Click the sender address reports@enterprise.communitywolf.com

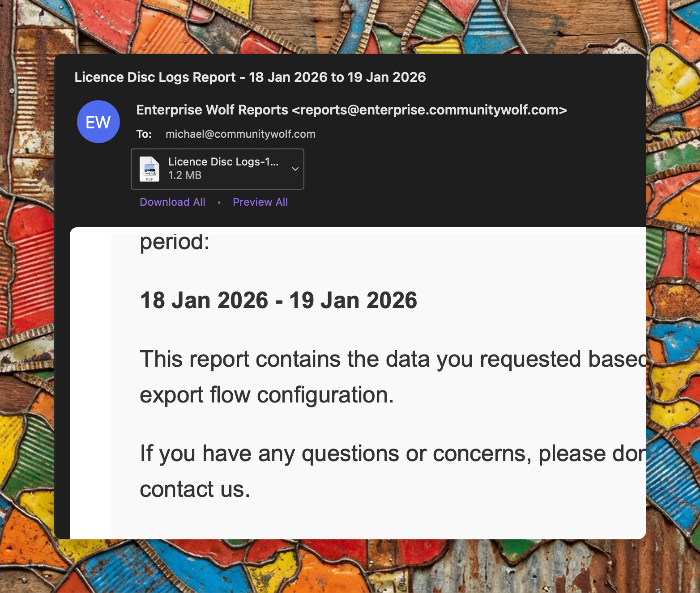[429, 110]
